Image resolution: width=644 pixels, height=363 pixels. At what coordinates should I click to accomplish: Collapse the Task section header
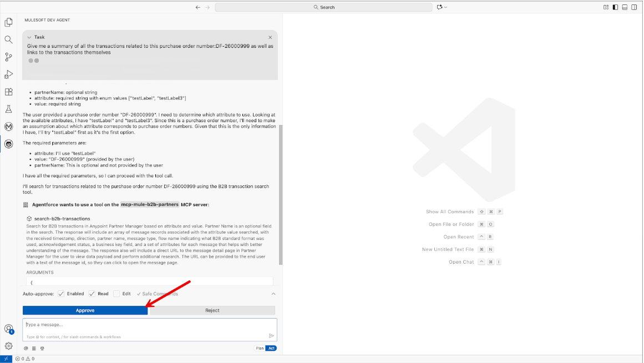coord(29,37)
